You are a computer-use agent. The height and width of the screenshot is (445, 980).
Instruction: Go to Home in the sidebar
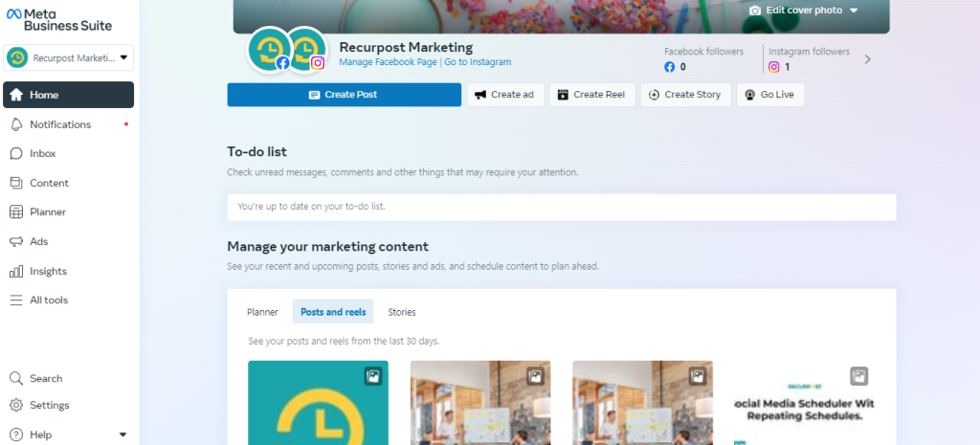click(x=68, y=95)
